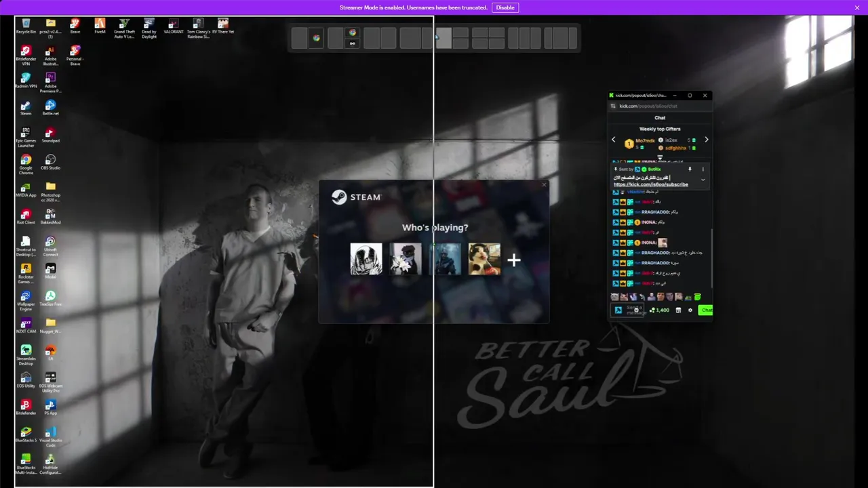Open the Photoshop cc 2020 folder
This screenshot has width=868, height=488.
tap(50, 192)
